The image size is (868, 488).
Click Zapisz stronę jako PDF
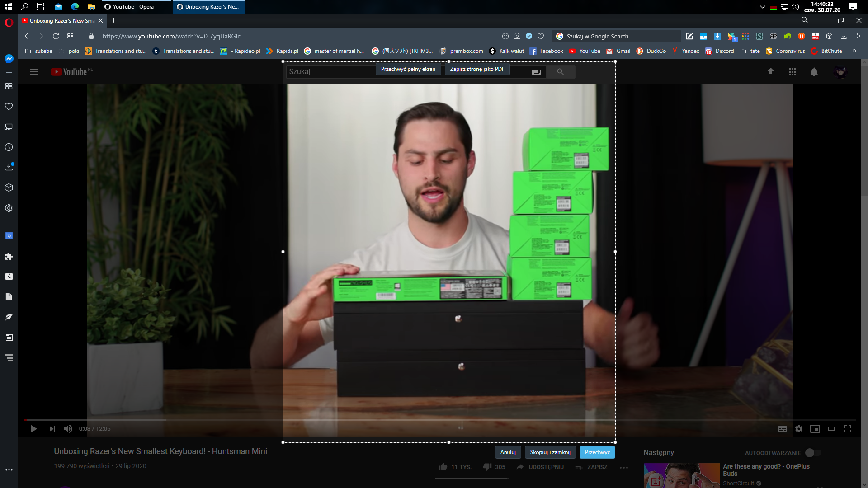pos(477,69)
